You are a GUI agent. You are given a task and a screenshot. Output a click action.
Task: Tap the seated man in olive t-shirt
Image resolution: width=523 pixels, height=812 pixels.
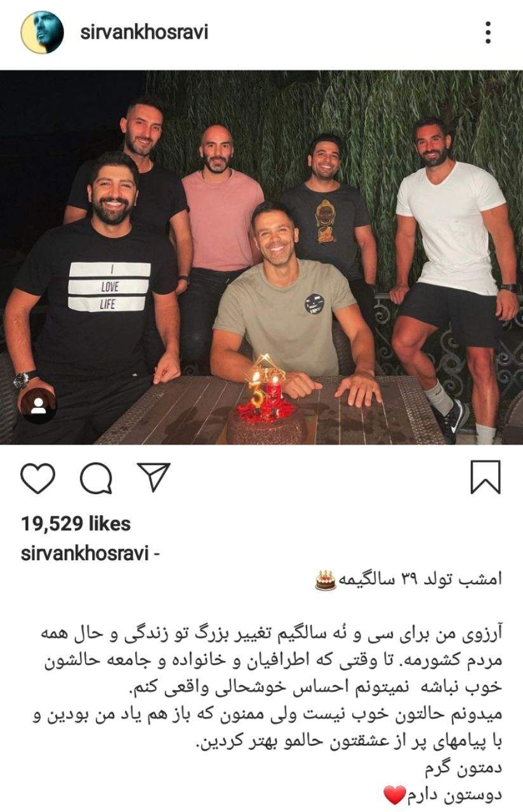pyautogui.click(x=287, y=304)
